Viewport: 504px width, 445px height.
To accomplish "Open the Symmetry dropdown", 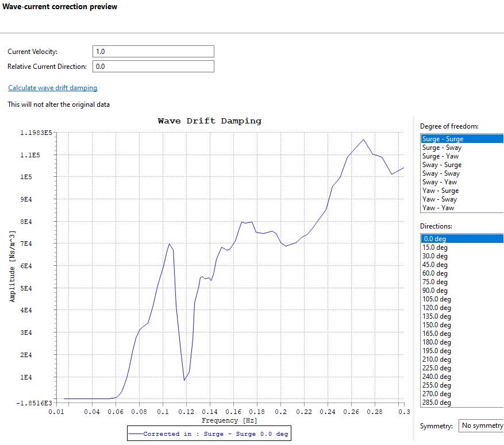I will pyautogui.click(x=481, y=425).
